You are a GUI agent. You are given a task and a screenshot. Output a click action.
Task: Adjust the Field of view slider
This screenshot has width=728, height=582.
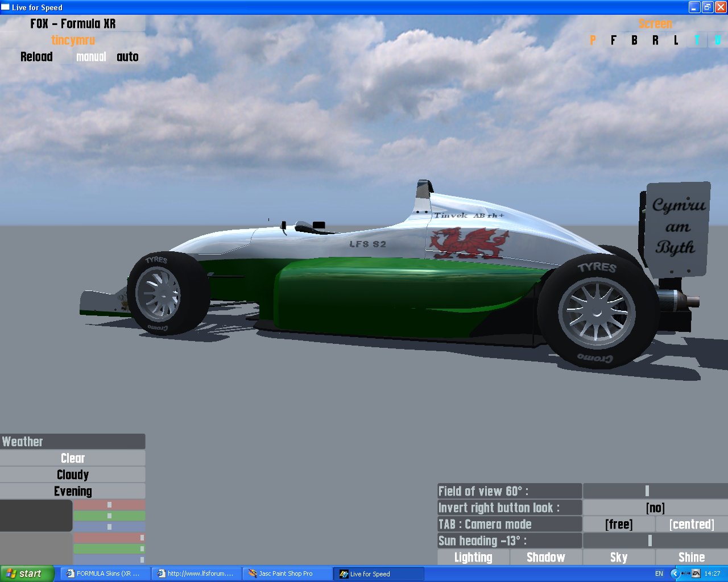click(x=655, y=491)
